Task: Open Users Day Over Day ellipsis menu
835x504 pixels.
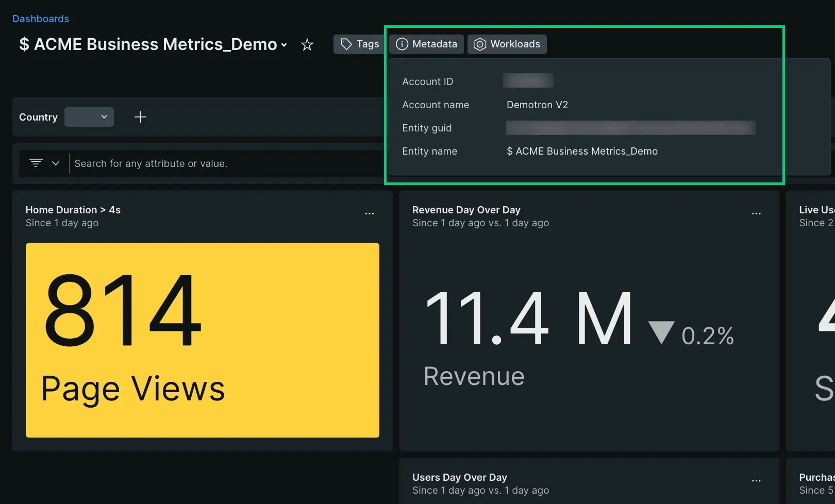Action: pyautogui.click(x=756, y=481)
